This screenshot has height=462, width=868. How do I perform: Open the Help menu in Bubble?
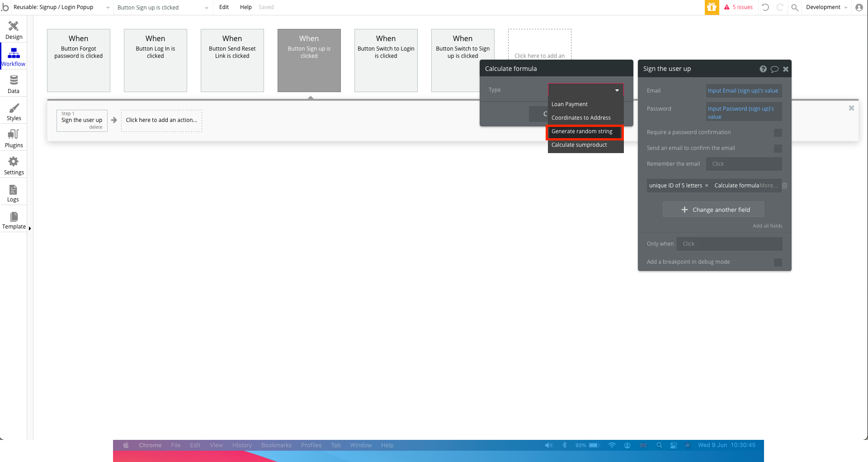tap(245, 7)
